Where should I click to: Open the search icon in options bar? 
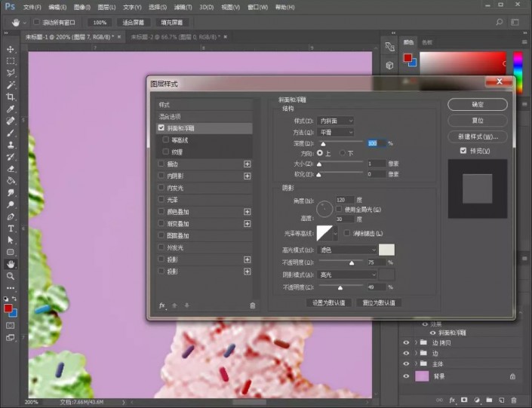pyautogui.click(x=499, y=23)
